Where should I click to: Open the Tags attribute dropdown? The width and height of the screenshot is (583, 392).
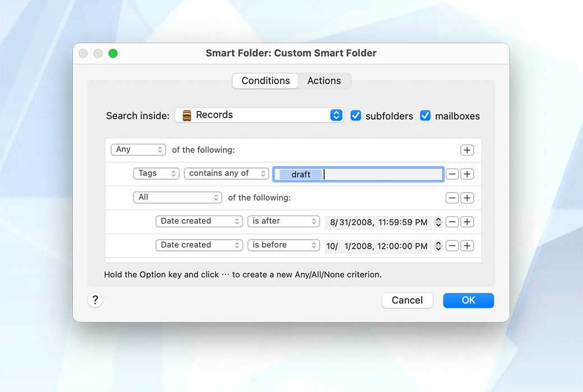coord(156,174)
